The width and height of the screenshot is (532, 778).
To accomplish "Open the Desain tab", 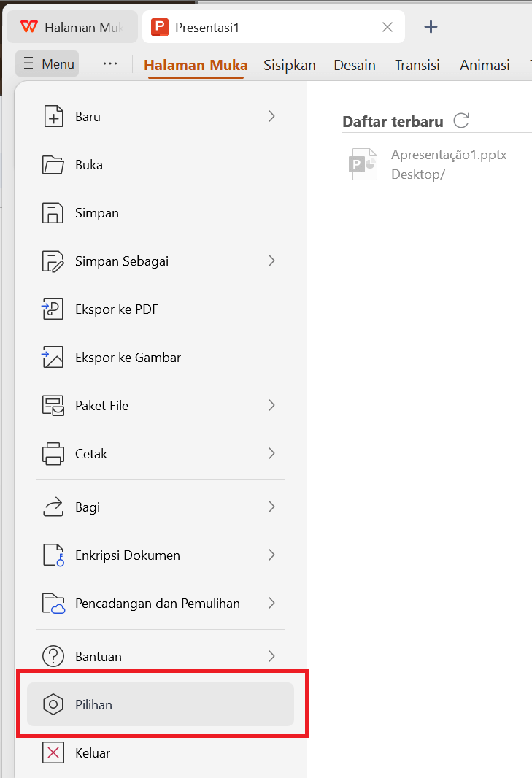I will coord(354,65).
